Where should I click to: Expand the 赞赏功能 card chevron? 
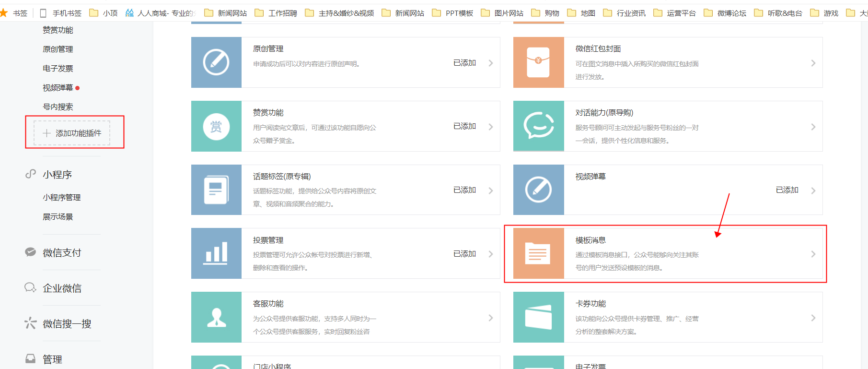point(491,127)
